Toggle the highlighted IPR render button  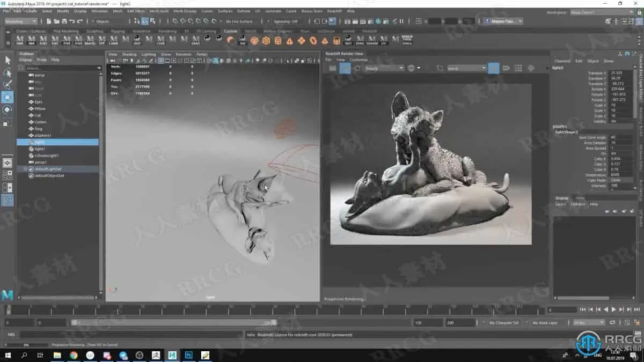pos(345,68)
